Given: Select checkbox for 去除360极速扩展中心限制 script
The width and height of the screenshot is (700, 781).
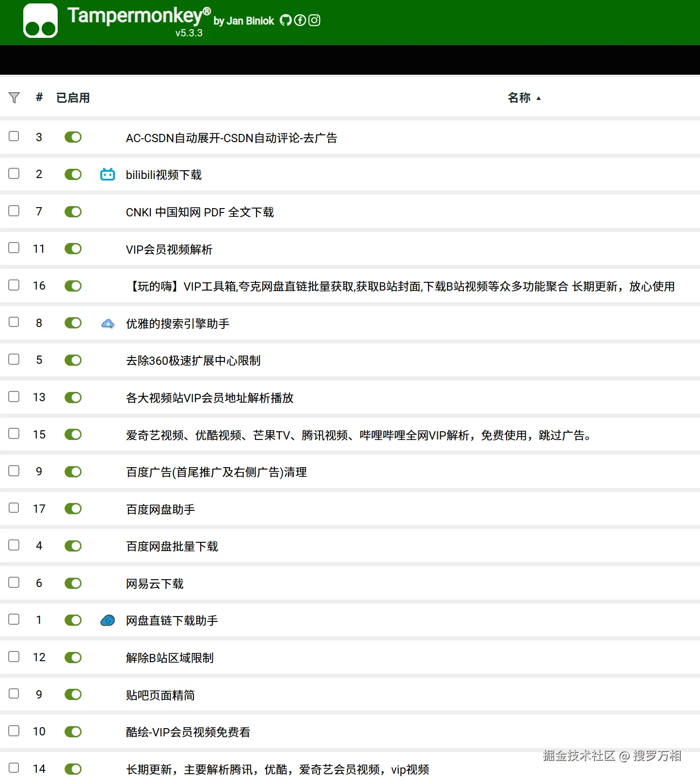Looking at the screenshot, I should tap(14, 359).
